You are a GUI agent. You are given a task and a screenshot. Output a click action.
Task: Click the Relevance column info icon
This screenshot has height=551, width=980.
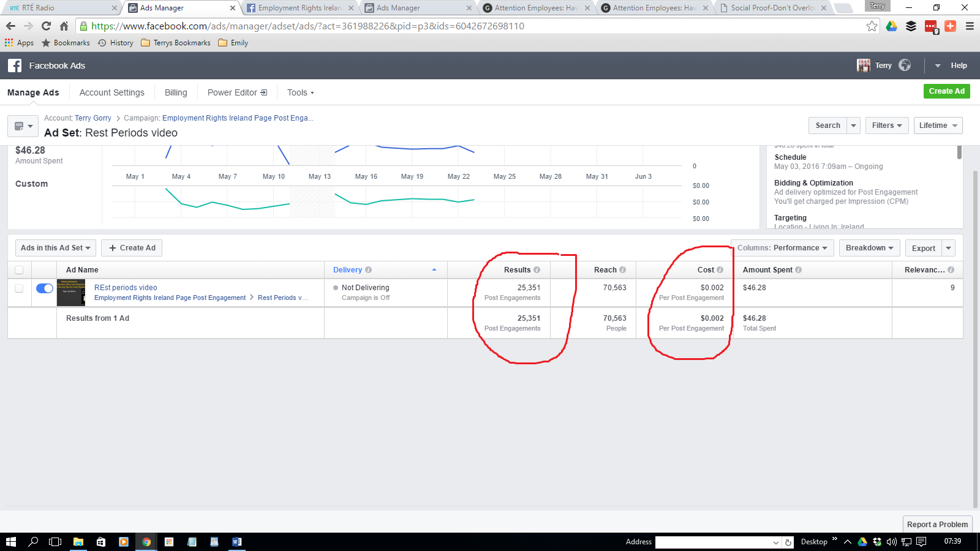click(951, 270)
